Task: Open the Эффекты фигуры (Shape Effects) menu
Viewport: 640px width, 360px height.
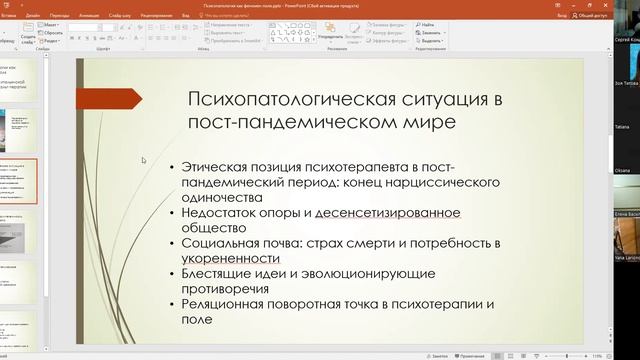Action: (x=387, y=41)
